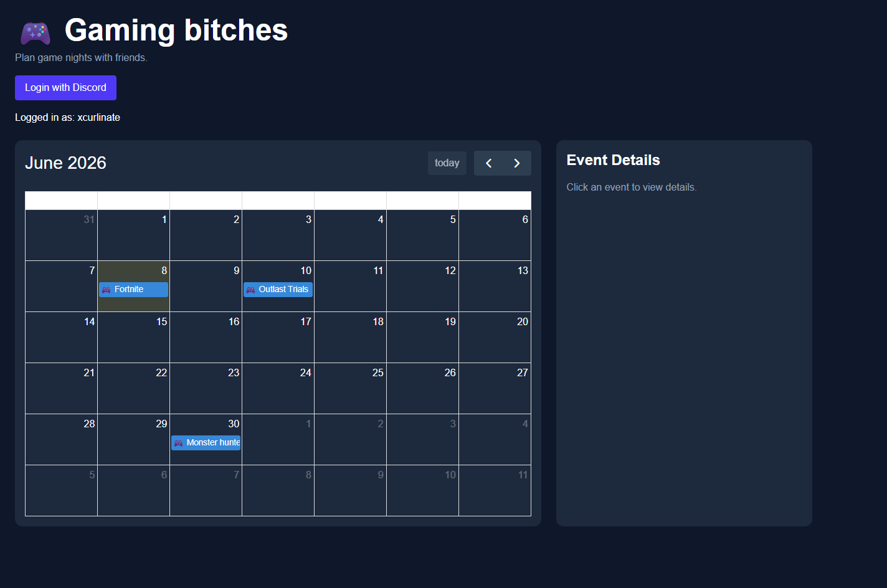Click 'Plan game nights with friends.' subtitle
Image resolution: width=887 pixels, height=588 pixels.
tap(82, 58)
